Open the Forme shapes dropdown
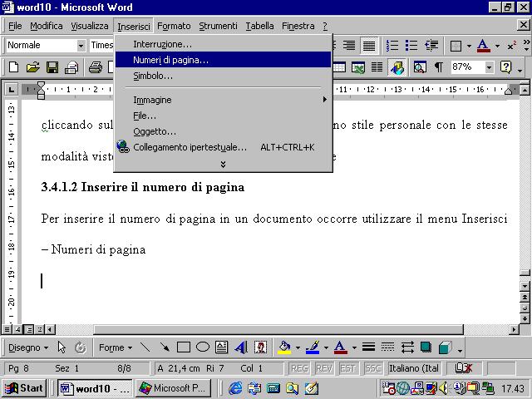Viewport: 532px width, 399px height. pyautogui.click(x=116, y=347)
